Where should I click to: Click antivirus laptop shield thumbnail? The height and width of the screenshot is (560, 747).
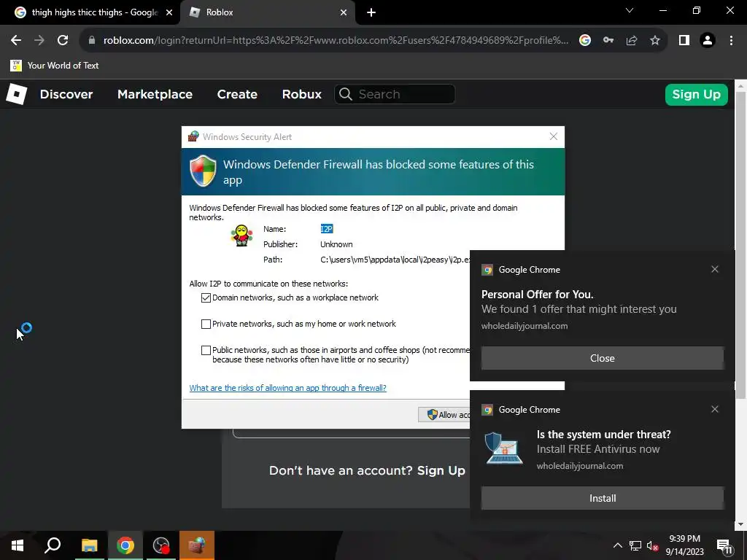[x=503, y=448]
